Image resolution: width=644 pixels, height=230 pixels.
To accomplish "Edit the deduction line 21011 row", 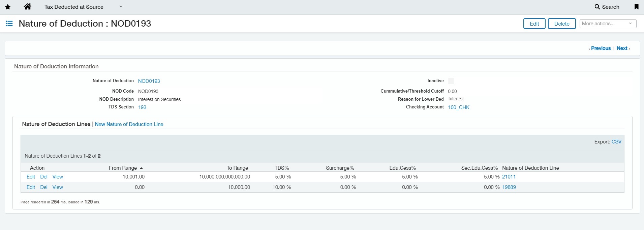I will coord(31,177).
